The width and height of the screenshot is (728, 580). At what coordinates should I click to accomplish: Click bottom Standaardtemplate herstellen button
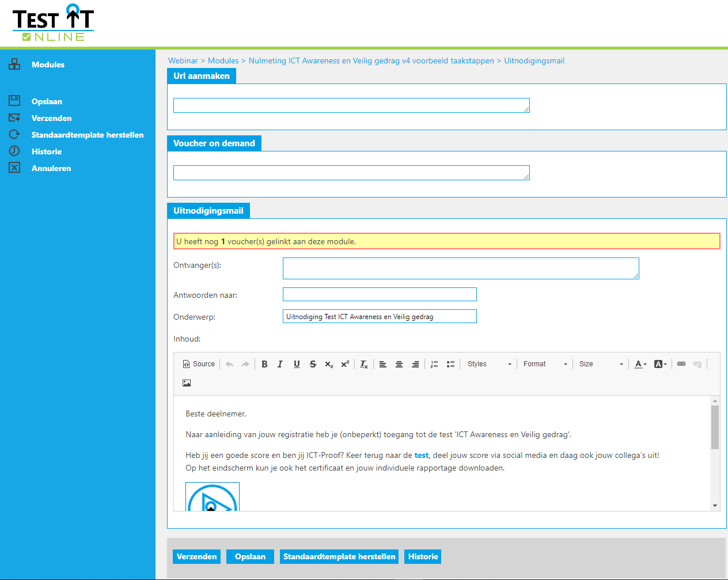pyautogui.click(x=339, y=556)
